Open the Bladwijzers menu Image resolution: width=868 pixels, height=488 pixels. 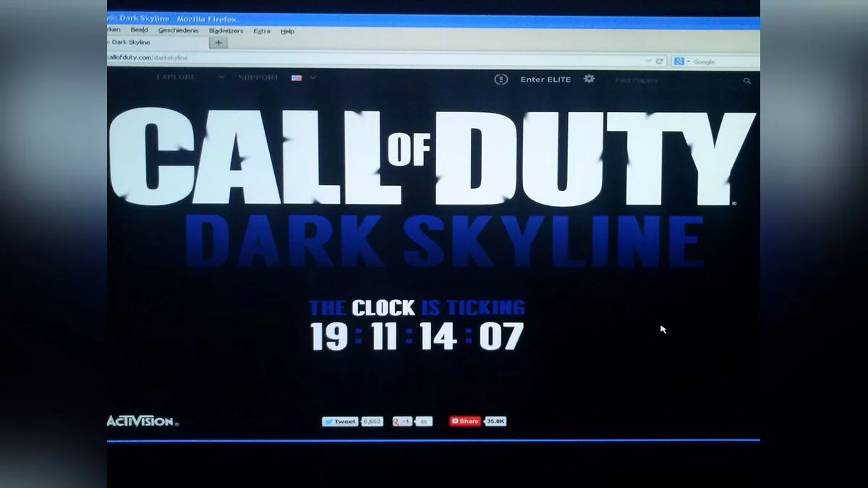pyautogui.click(x=226, y=31)
